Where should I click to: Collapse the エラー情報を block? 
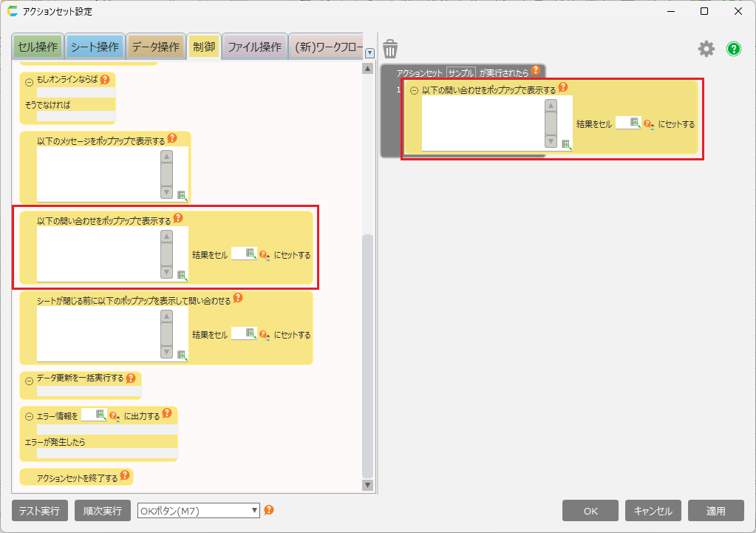pos(30,417)
